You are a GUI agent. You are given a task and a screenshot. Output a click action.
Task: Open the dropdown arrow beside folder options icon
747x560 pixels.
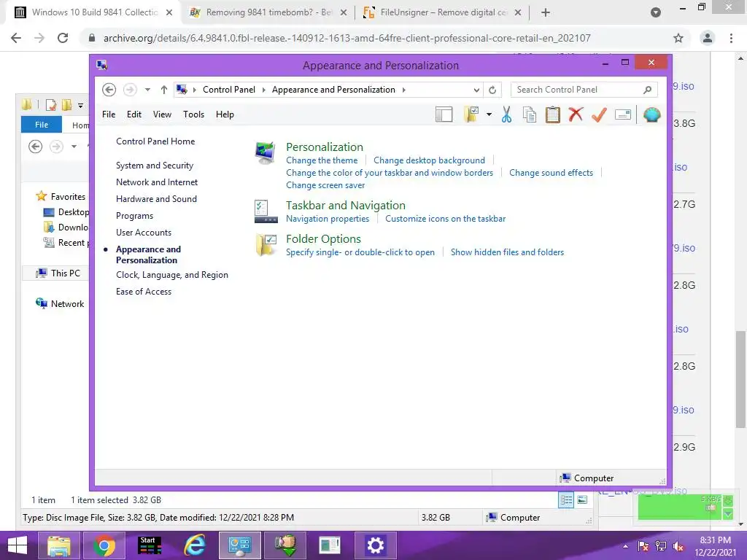pos(489,114)
